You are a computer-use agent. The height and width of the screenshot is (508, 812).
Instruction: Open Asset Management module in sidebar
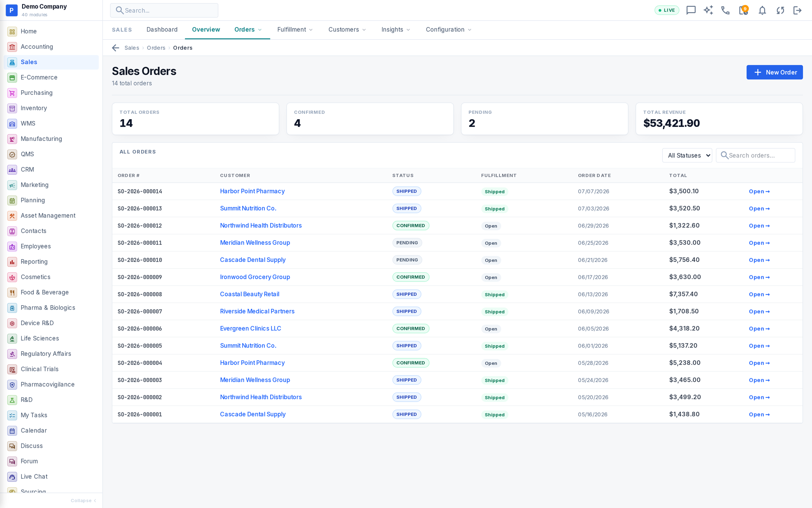pyautogui.click(x=51, y=215)
